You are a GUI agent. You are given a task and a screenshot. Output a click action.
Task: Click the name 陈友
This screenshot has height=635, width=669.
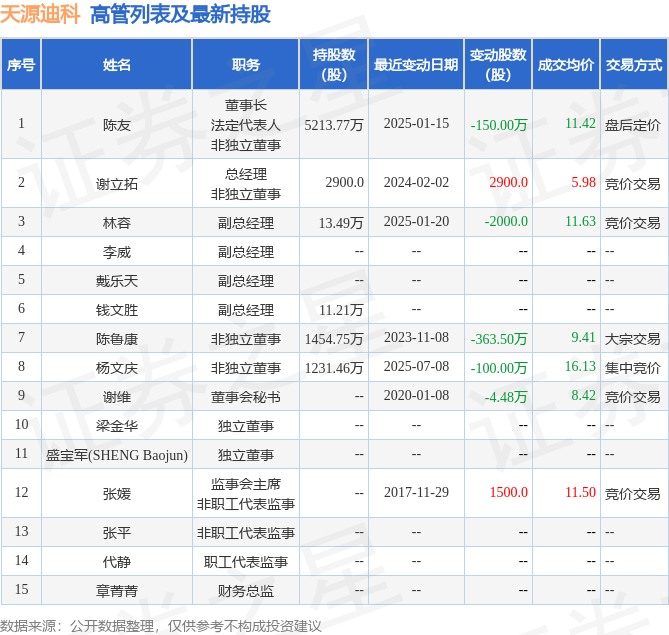[116, 125]
